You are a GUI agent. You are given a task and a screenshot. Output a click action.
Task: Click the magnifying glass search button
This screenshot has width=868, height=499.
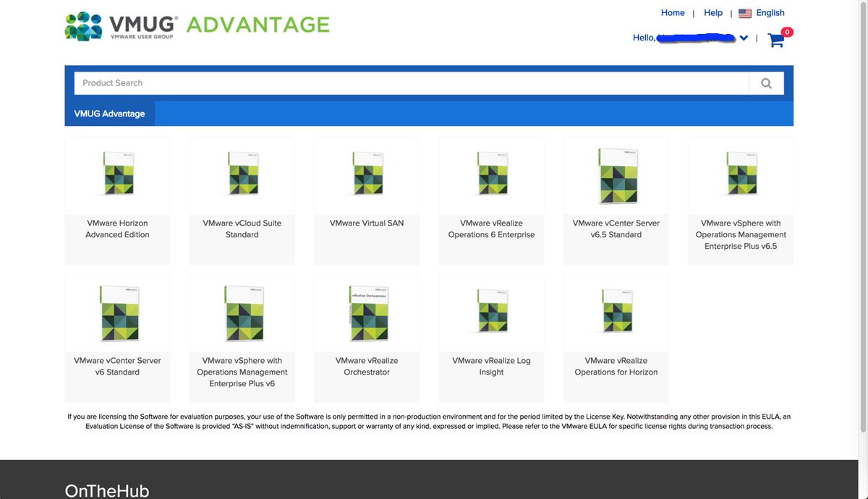click(x=766, y=83)
